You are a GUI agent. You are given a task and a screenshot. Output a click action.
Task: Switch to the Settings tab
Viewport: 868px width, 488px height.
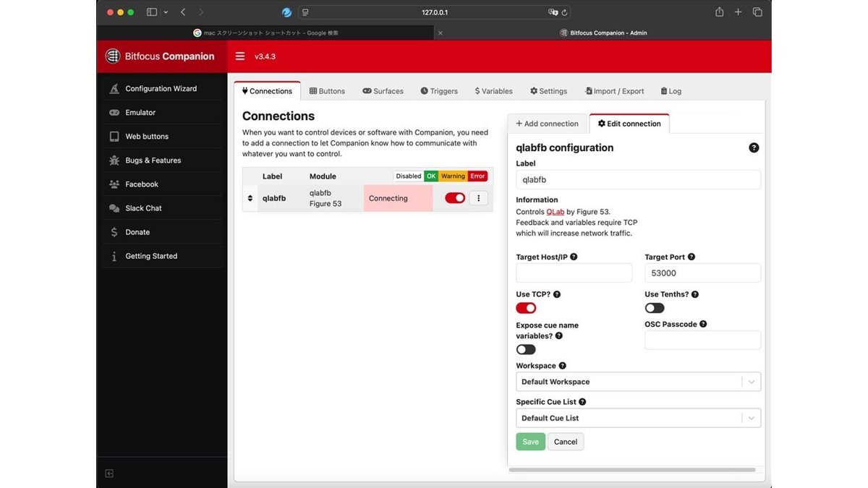click(x=548, y=91)
